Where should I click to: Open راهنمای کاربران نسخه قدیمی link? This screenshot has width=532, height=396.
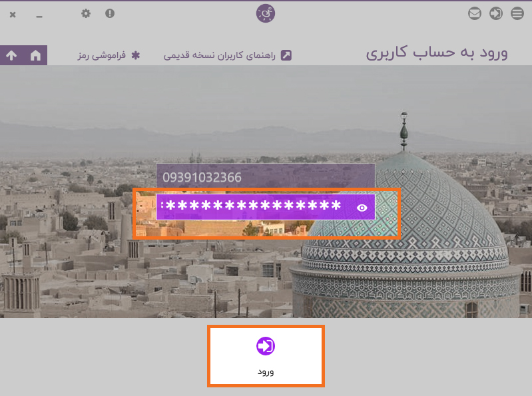tap(220, 55)
